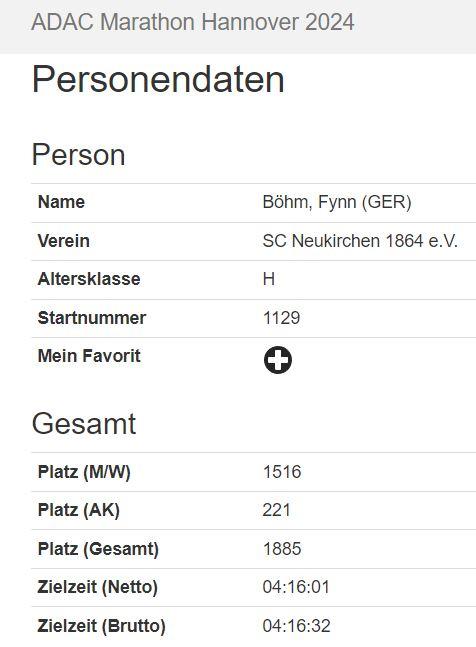
Task: Click Zielzeit (Netto) time 04:16:01
Action: (296, 587)
